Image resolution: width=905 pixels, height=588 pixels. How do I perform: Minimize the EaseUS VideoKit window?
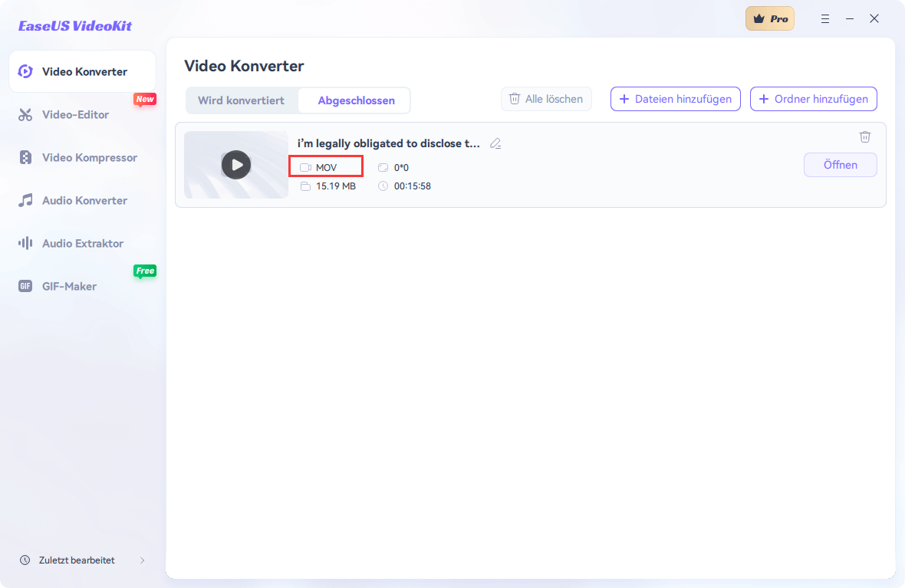(x=850, y=18)
